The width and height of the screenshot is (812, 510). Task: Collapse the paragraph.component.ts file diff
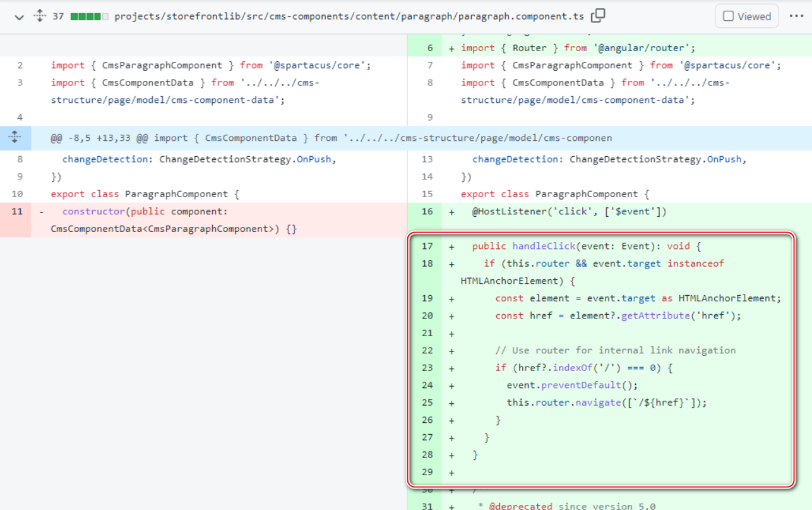click(19, 16)
